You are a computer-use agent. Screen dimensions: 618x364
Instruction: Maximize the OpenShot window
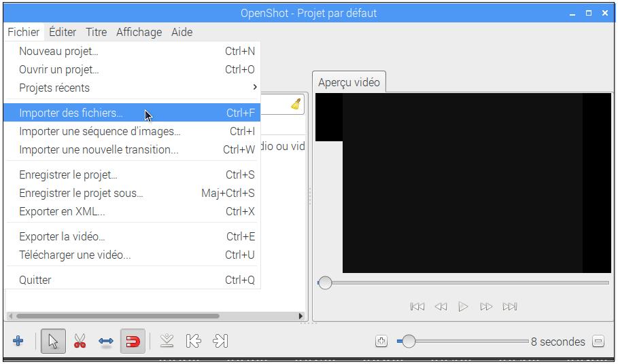[x=589, y=13]
